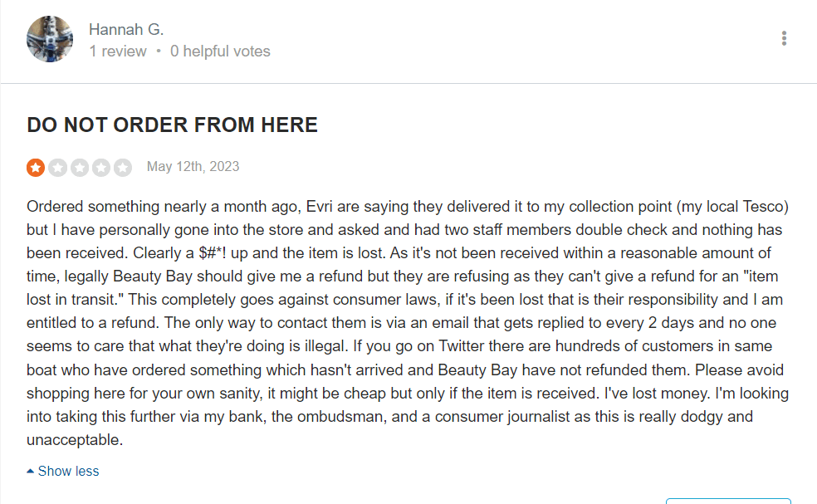The height and width of the screenshot is (504, 817).
Task: Click the "DO NOT ORDER FROM HERE" title
Action: coord(172,125)
